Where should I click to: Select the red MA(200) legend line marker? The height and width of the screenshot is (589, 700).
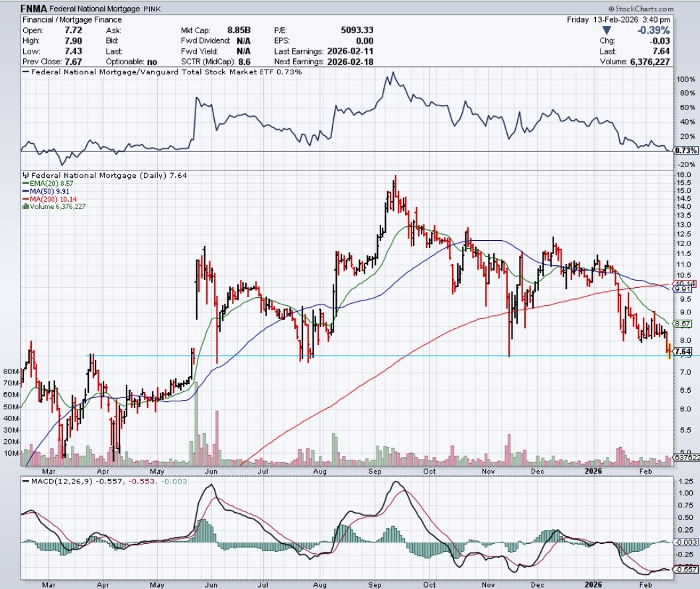pos(26,199)
